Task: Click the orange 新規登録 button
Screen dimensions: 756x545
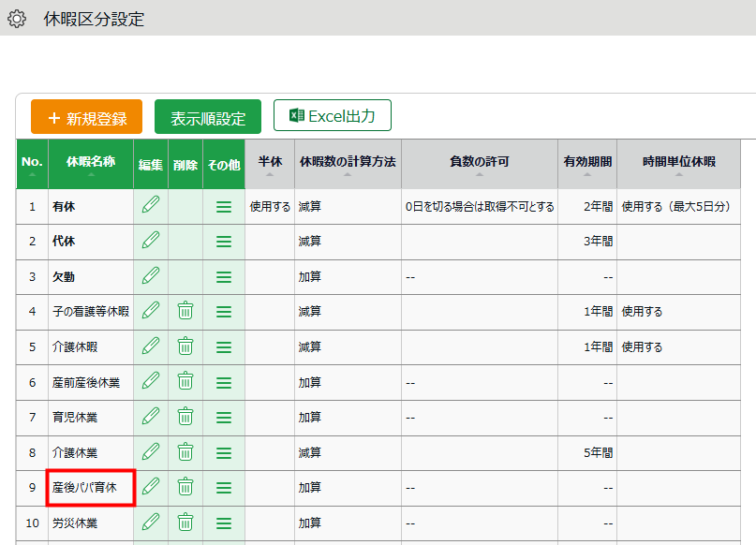Action: pyautogui.click(x=86, y=117)
